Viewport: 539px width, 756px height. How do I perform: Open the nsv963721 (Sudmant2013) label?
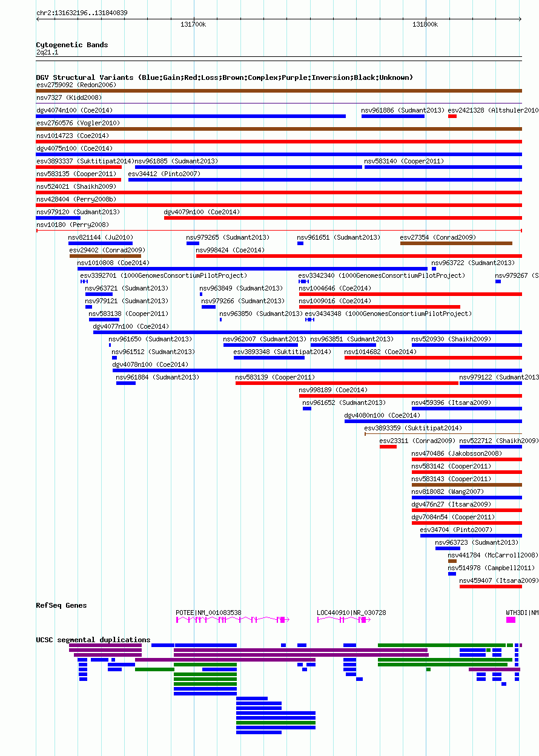pos(127,288)
